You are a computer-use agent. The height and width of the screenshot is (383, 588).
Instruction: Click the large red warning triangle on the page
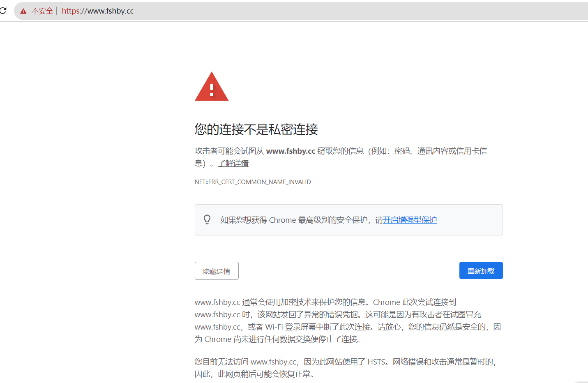point(212,87)
